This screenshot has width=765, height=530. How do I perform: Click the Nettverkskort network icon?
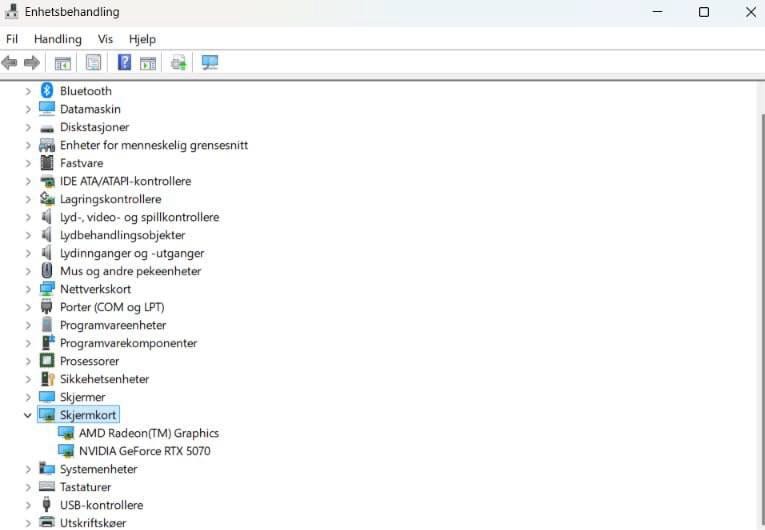click(x=47, y=289)
